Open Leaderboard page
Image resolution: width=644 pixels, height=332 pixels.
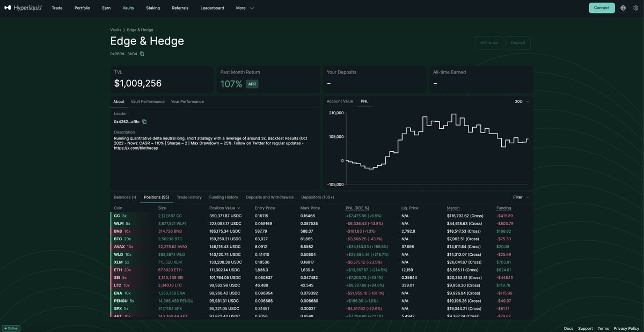212,8
